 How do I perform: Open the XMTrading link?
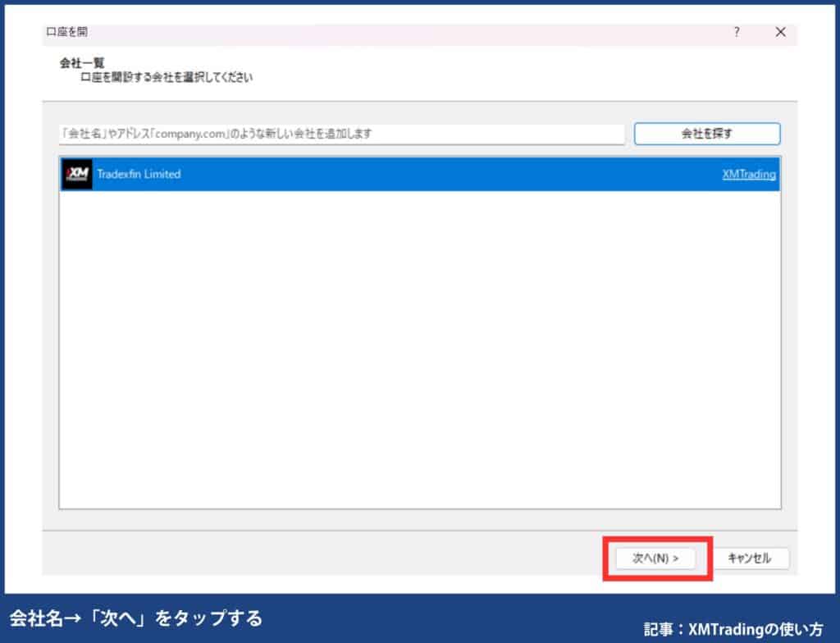748,174
